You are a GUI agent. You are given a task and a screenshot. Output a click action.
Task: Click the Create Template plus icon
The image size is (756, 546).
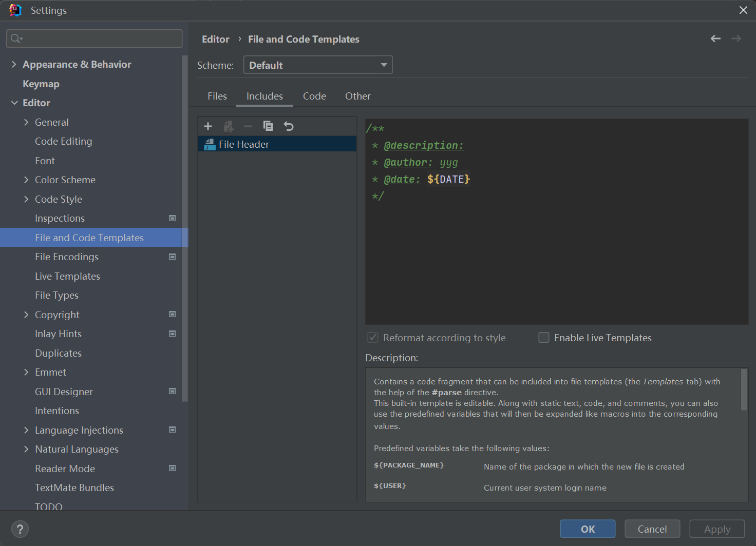point(208,126)
